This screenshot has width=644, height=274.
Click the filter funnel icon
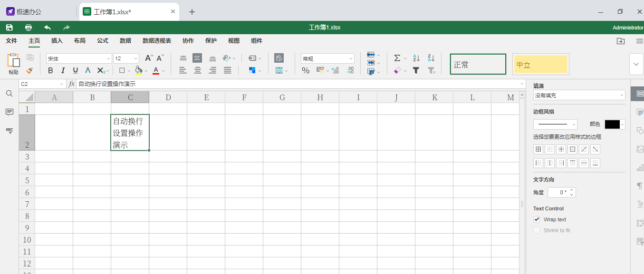[416, 70]
